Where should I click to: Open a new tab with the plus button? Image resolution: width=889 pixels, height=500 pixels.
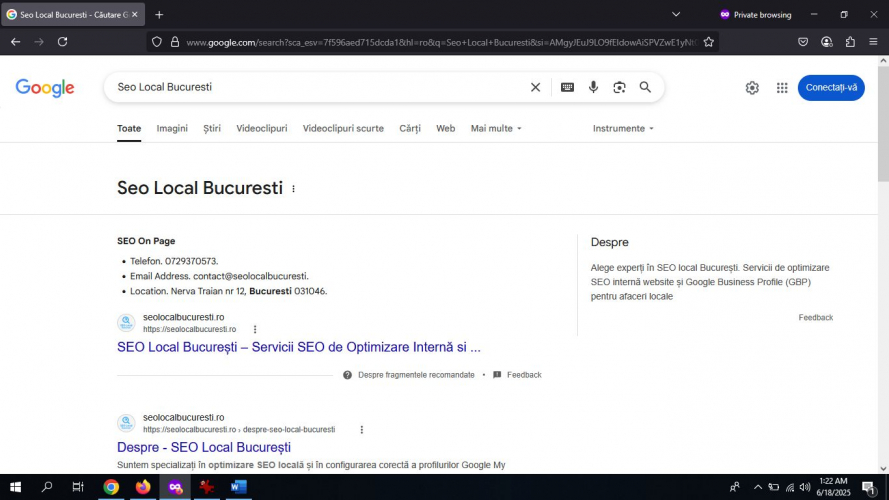[x=159, y=15]
